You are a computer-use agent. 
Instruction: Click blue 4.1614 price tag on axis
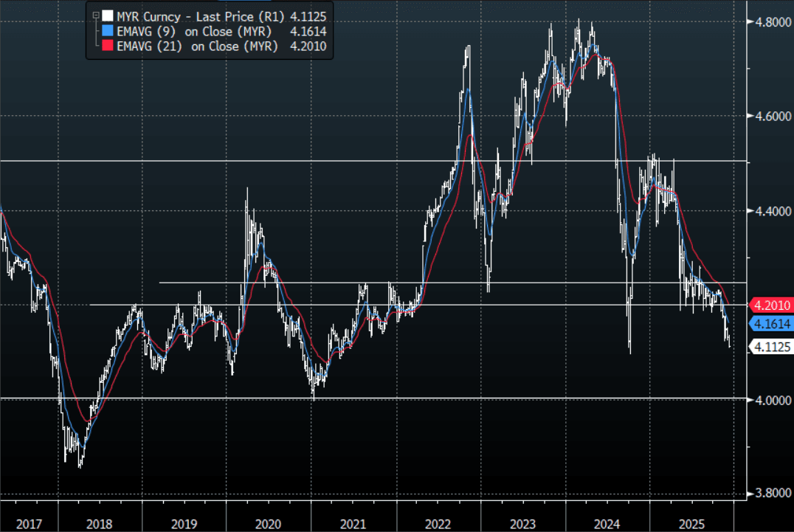tap(770, 323)
